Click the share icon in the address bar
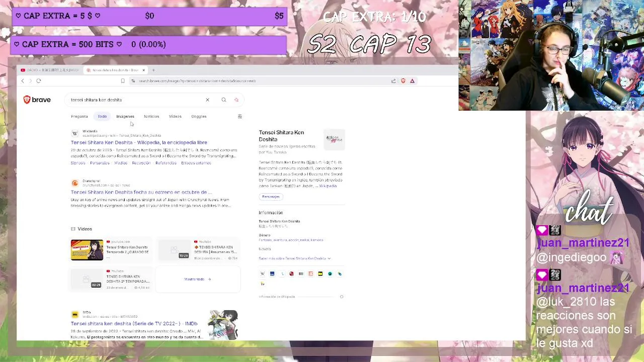Viewport: 644px width, 362px height. click(393, 81)
